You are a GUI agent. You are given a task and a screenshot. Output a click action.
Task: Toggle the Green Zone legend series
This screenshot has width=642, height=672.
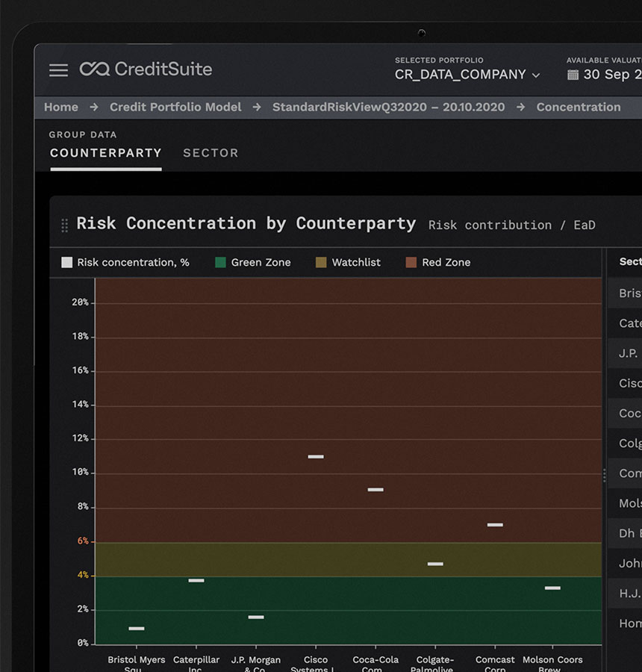click(253, 263)
